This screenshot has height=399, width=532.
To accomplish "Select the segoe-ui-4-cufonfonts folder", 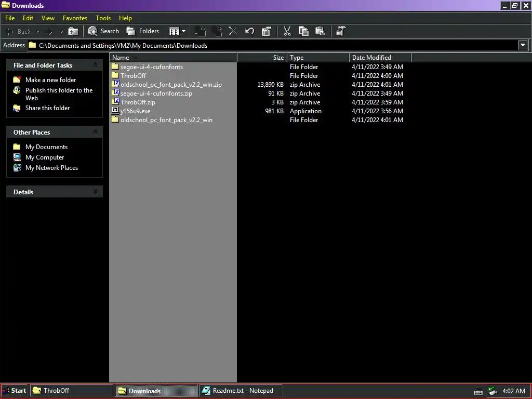I will (x=151, y=67).
